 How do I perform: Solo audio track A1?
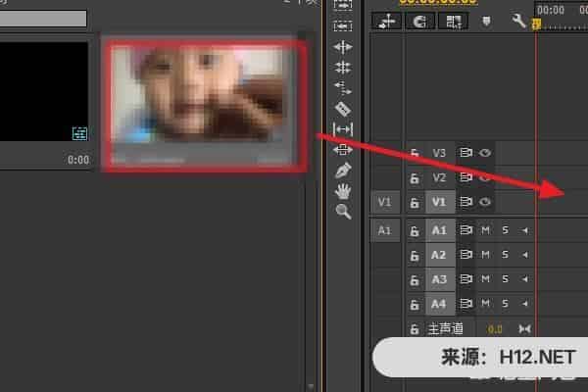506,230
